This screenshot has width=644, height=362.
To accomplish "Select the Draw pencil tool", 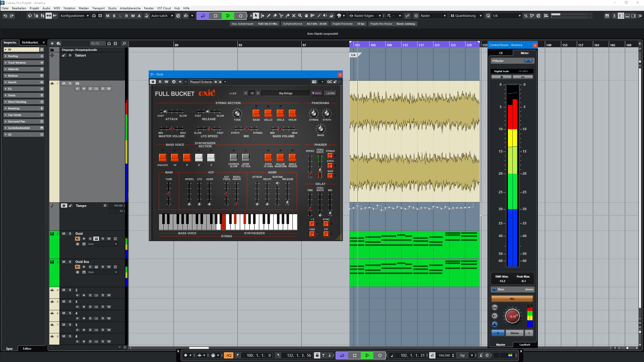I will point(268,16).
